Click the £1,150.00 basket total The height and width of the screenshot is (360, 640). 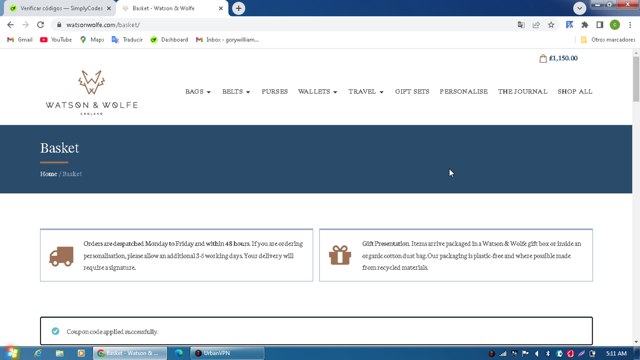click(x=563, y=58)
